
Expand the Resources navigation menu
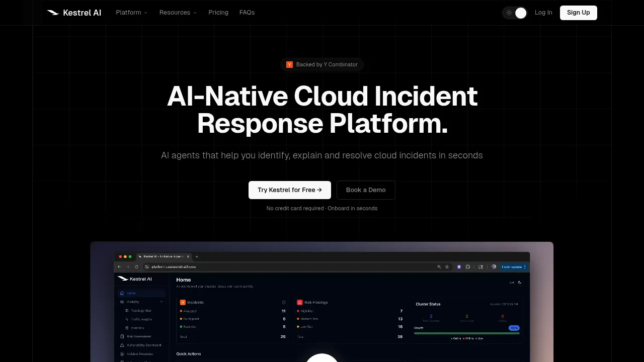click(178, 13)
